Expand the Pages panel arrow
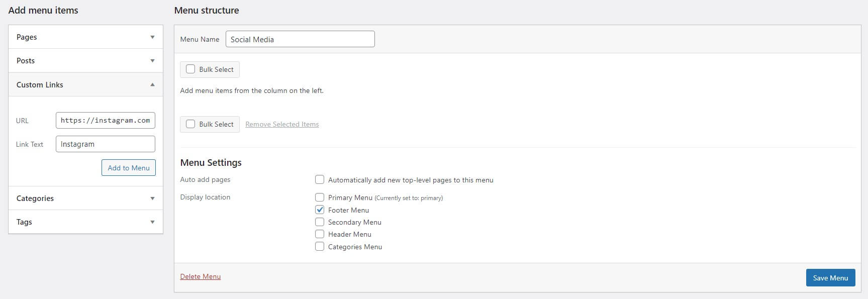This screenshot has width=868, height=299. (x=152, y=37)
